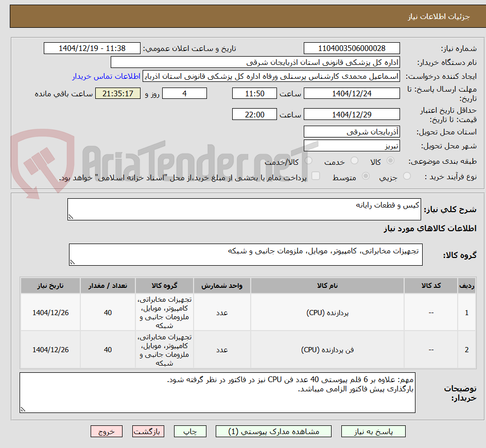Click the تعداد / مقدار column header
The height and width of the screenshot is (448, 486).
pyautogui.click(x=108, y=286)
